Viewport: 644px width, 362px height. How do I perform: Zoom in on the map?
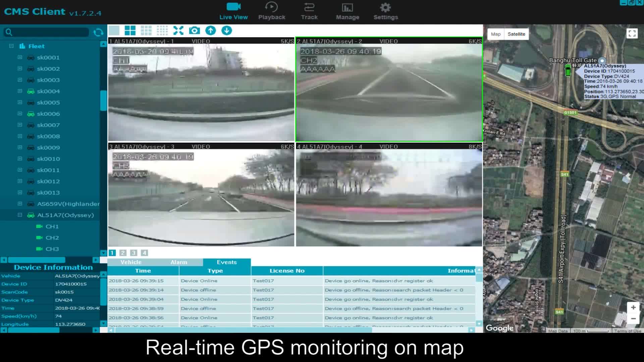[x=633, y=308]
